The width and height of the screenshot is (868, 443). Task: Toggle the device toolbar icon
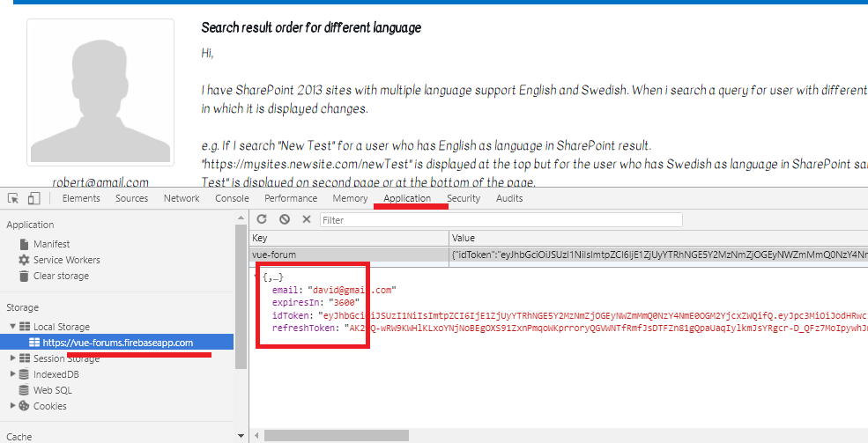click(x=33, y=198)
